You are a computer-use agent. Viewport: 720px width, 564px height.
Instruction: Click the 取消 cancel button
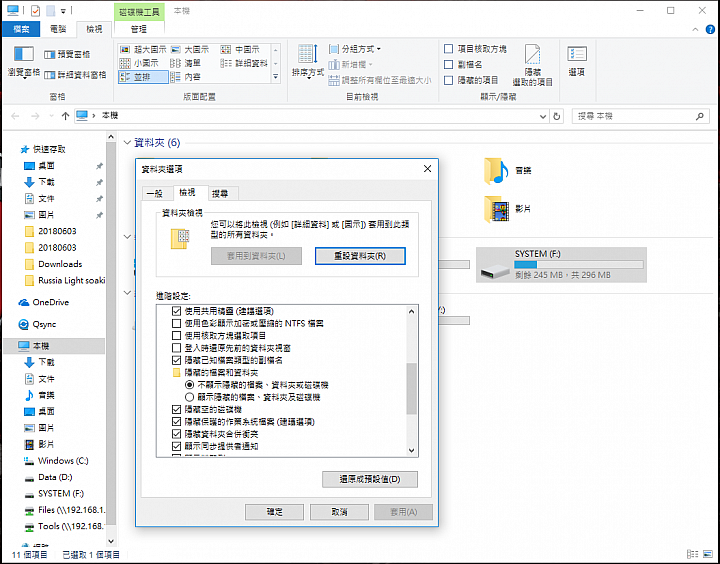point(339,512)
